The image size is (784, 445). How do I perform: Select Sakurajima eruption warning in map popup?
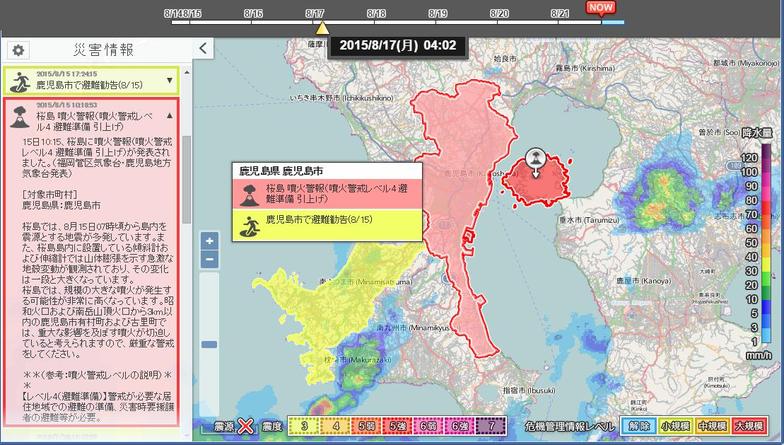(326, 192)
